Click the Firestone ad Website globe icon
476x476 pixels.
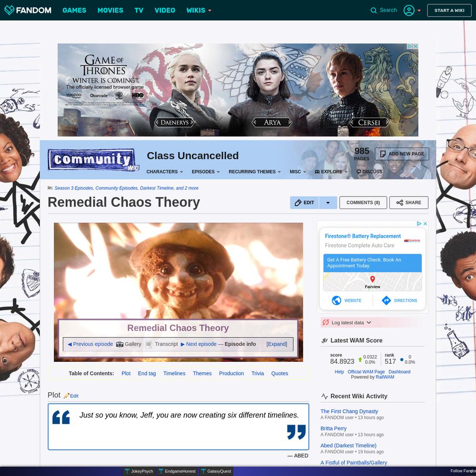337,300
